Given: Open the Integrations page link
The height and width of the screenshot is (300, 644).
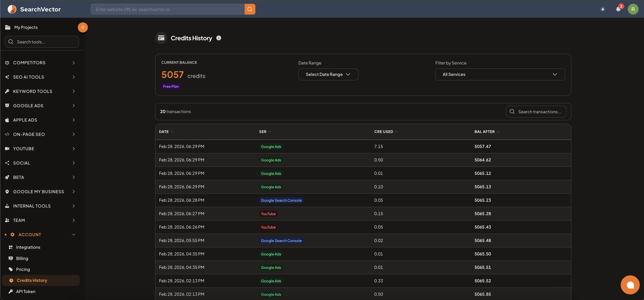Looking at the screenshot, I should pos(28,247).
